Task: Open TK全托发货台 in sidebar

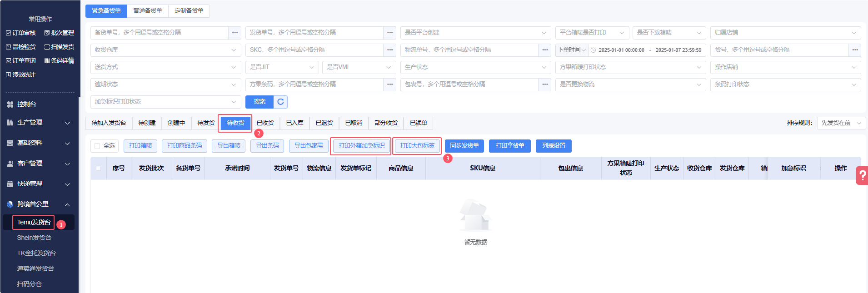Action: [x=36, y=253]
